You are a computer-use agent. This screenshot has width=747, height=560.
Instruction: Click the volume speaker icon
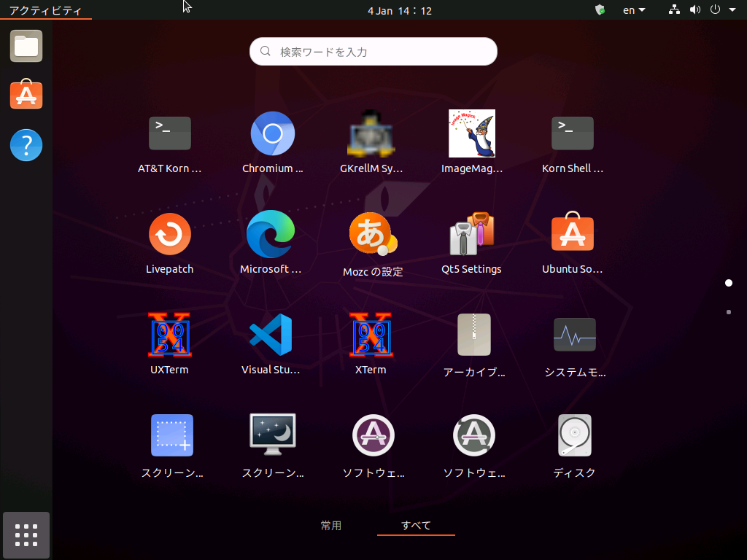[x=695, y=9]
